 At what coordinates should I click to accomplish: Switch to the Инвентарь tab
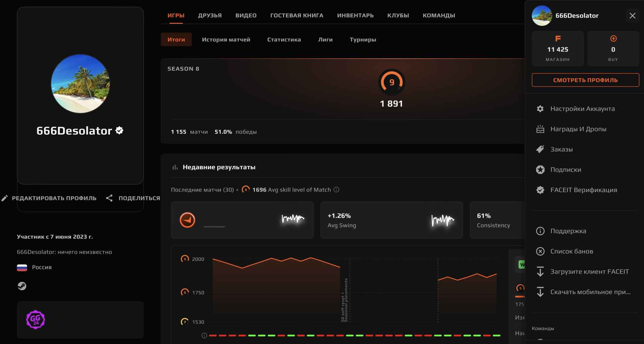(355, 15)
